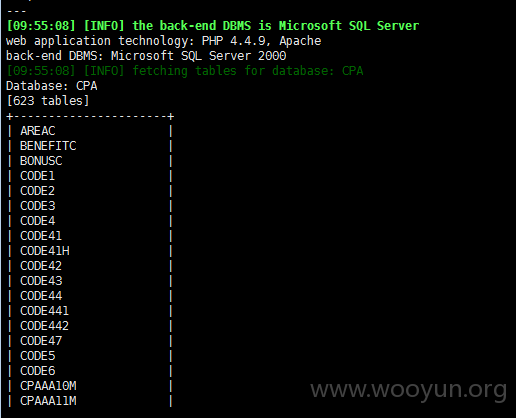Click the AREAC table name
Screen dimensions: 516x418
tap(38, 131)
